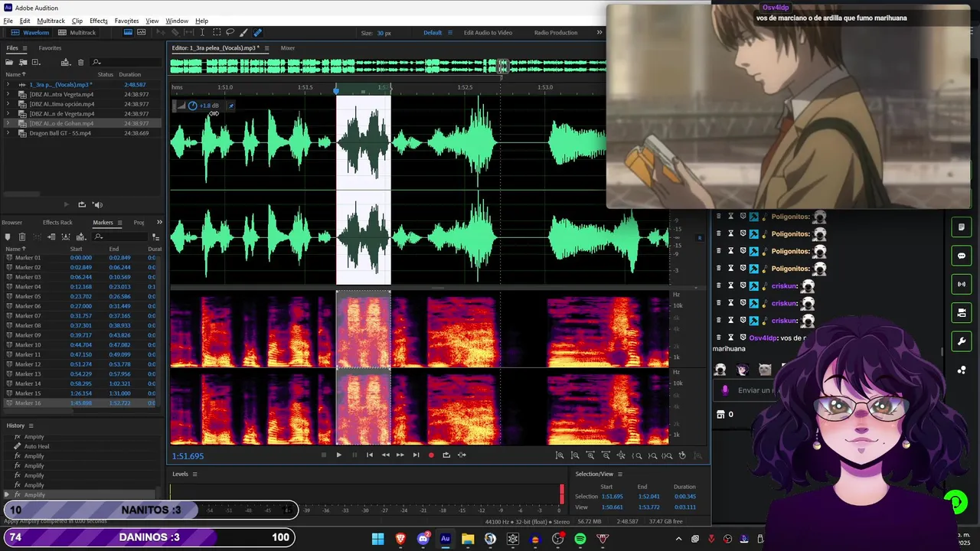Zoom out time in the editor
Image resolution: width=980 pixels, height=551 pixels.
coord(606,455)
